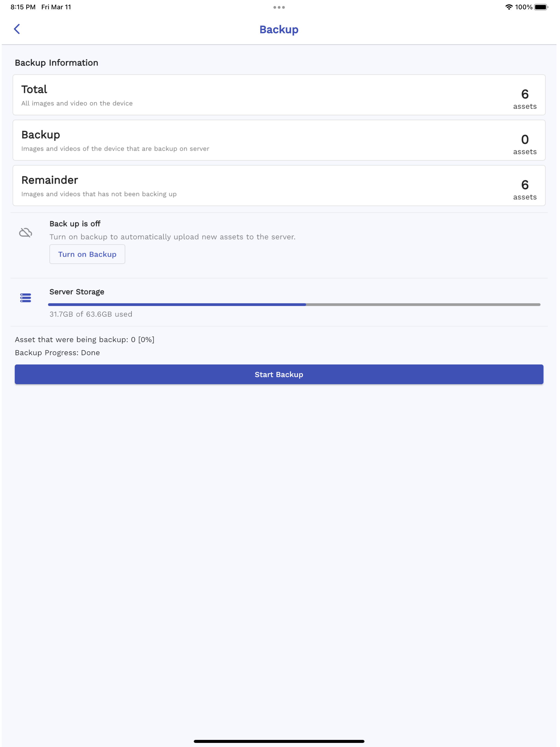560x747 pixels.
Task: Tap the 6 assets count on Remainder card
Action: (524, 189)
